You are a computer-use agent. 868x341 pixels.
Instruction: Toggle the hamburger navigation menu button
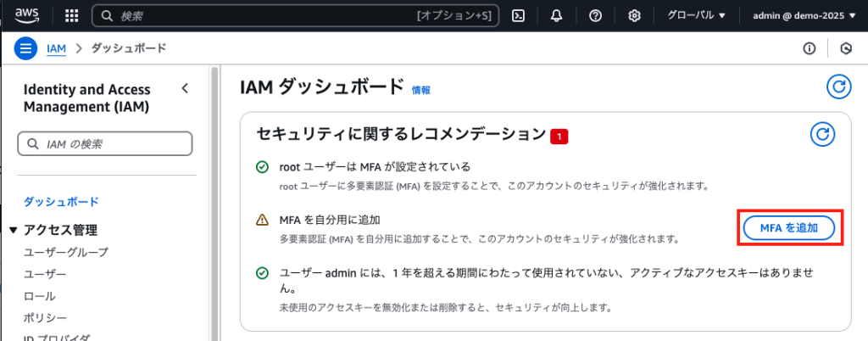(x=25, y=48)
